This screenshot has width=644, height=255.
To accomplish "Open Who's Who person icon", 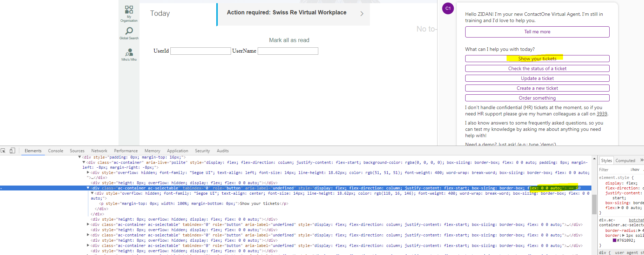I will 129,53.
